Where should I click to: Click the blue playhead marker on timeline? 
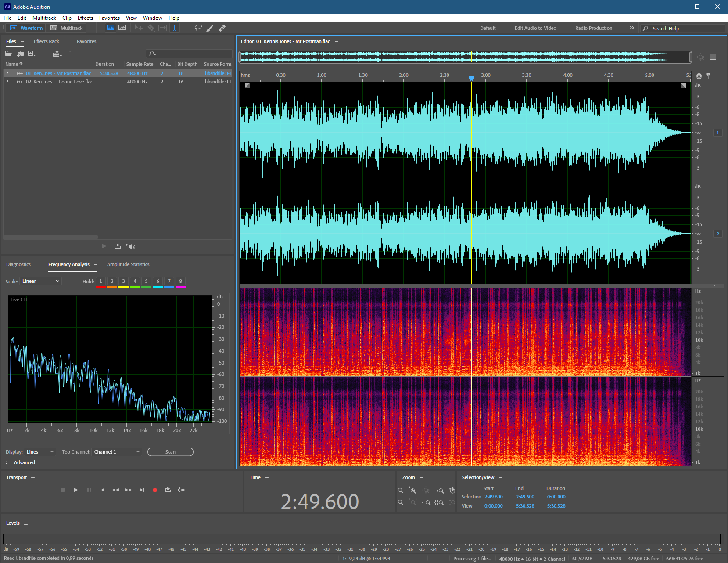pos(471,78)
